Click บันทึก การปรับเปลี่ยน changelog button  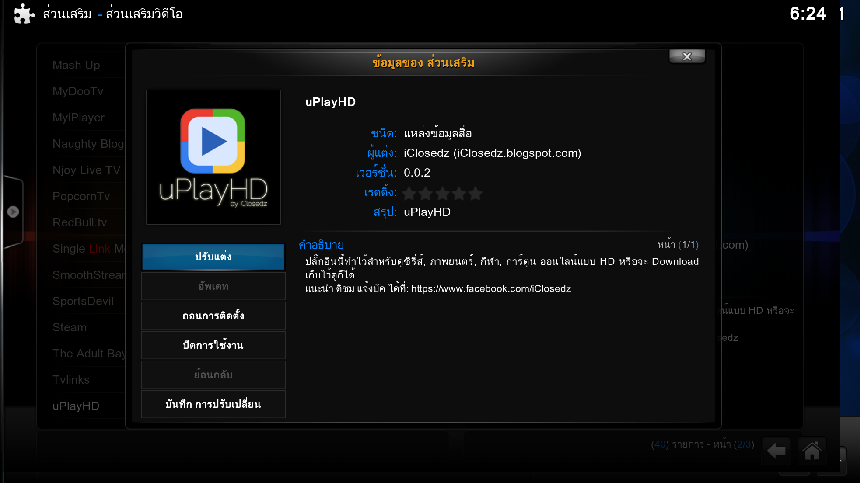(213, 404)
